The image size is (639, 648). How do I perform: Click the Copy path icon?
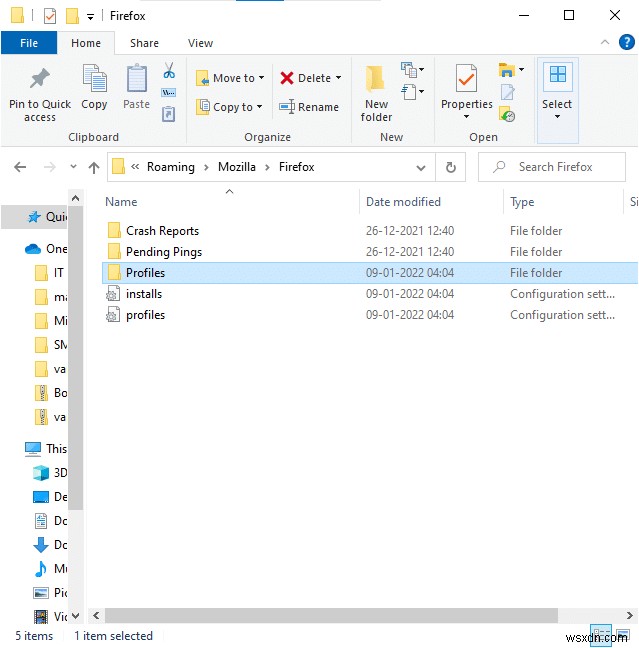[x=169, y=93]
